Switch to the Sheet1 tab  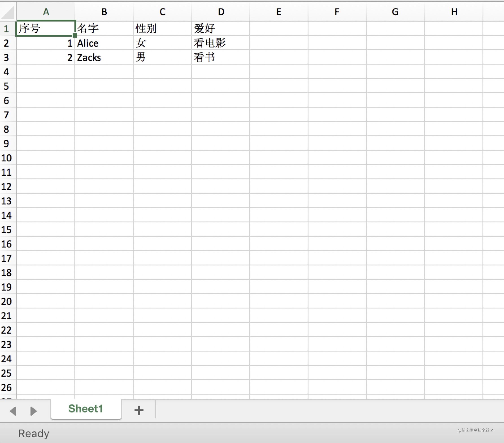[x=86, y=409]
